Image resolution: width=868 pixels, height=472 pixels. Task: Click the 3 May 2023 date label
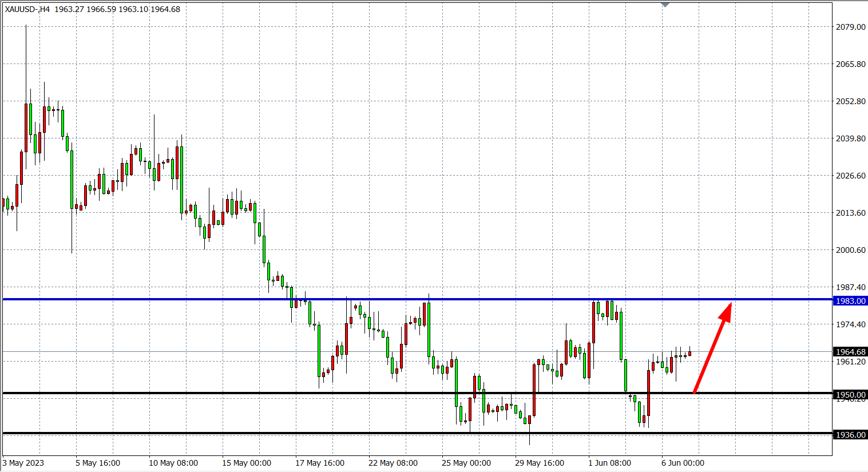23,463
